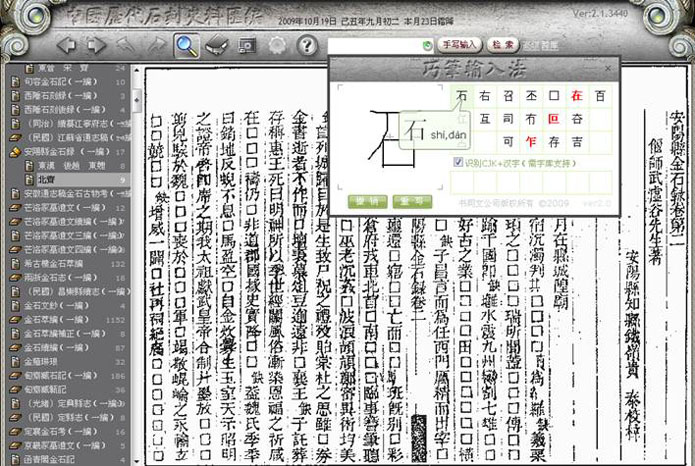Open the magnifying glass search tool

click(x=186, y=45)
